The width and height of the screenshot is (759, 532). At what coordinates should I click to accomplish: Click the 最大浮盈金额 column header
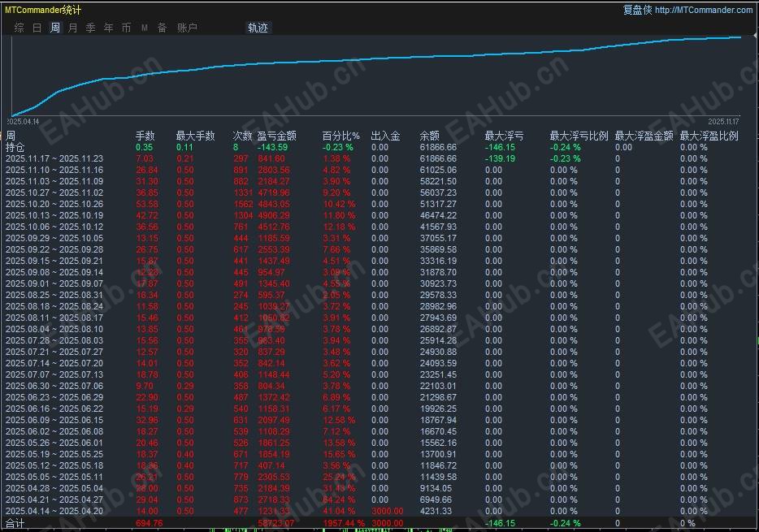tap(644, 136)
